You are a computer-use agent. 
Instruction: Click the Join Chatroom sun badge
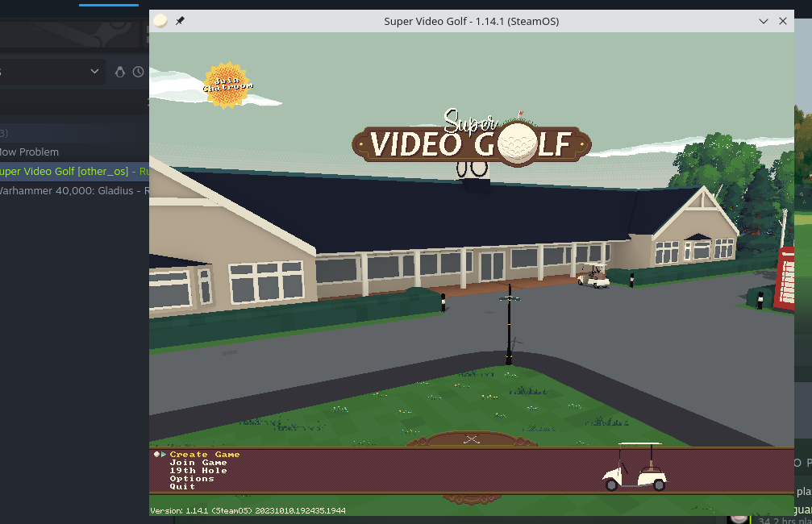click(227, 85)
